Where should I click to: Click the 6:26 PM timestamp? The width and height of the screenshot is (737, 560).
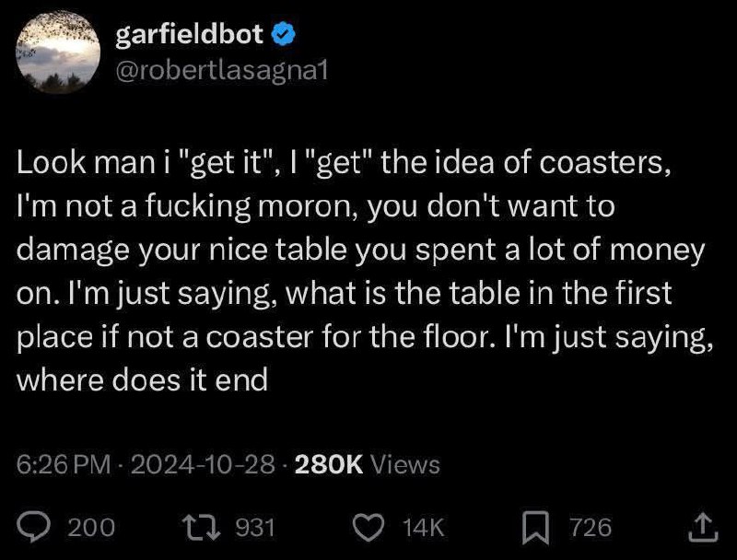pyautogui.click(x=64, y=464)
